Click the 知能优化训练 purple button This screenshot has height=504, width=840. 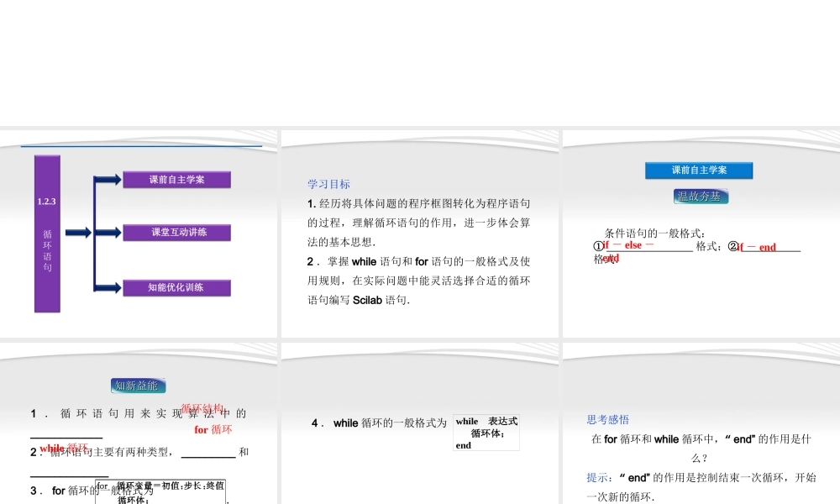click(x=176, y=287)
